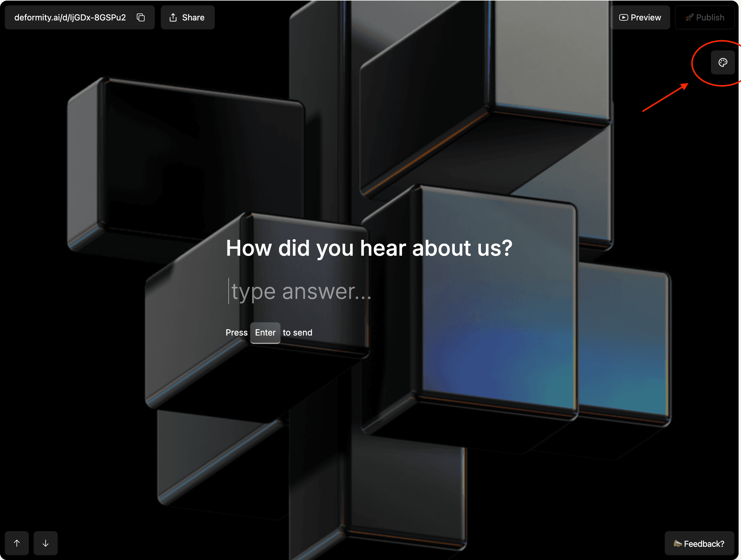Go to the next question using down arrow
This screenshot has height=560, width=741.
pyautogui.click(x=46, y=543)
